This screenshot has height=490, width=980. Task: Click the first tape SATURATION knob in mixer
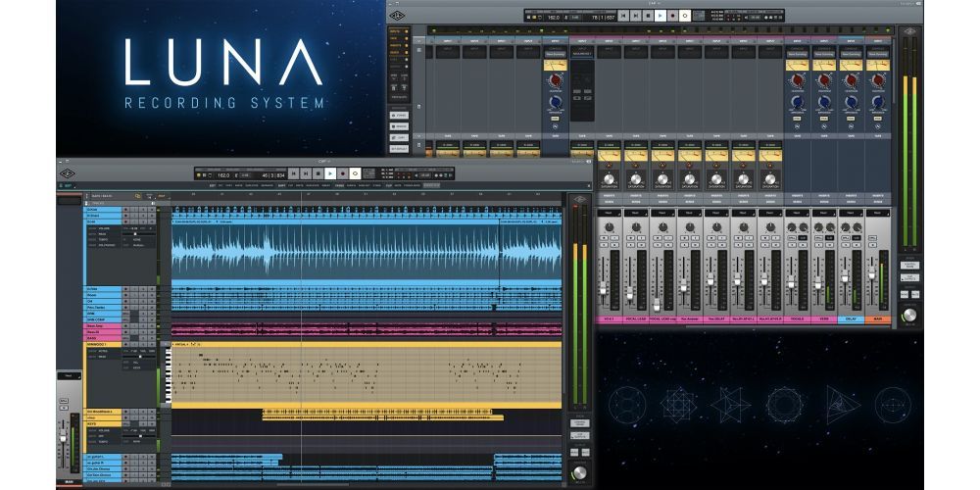pos(610,179)
